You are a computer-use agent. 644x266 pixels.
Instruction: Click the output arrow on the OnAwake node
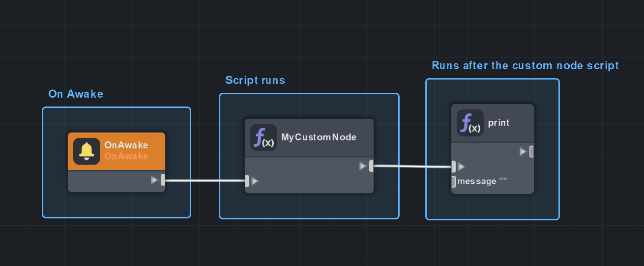coord(154,180)
